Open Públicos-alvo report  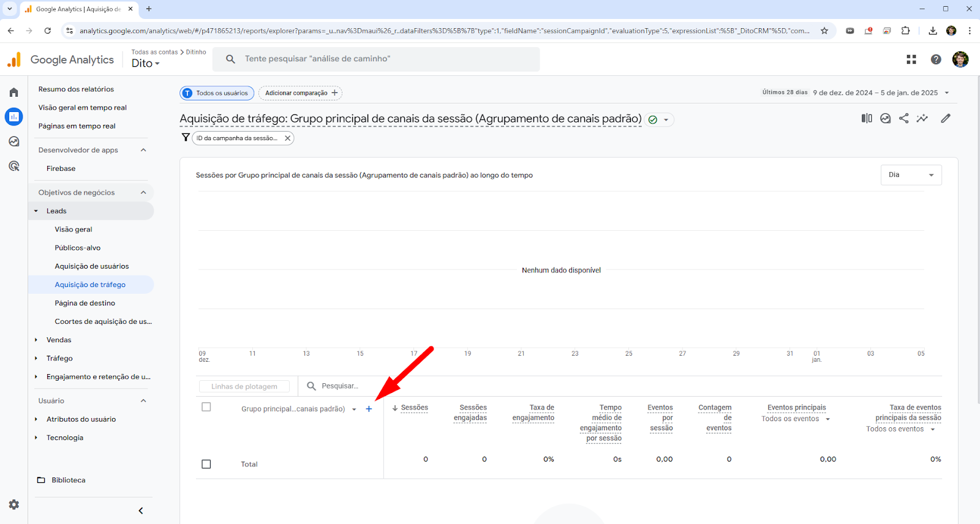[x=78, y=248]
